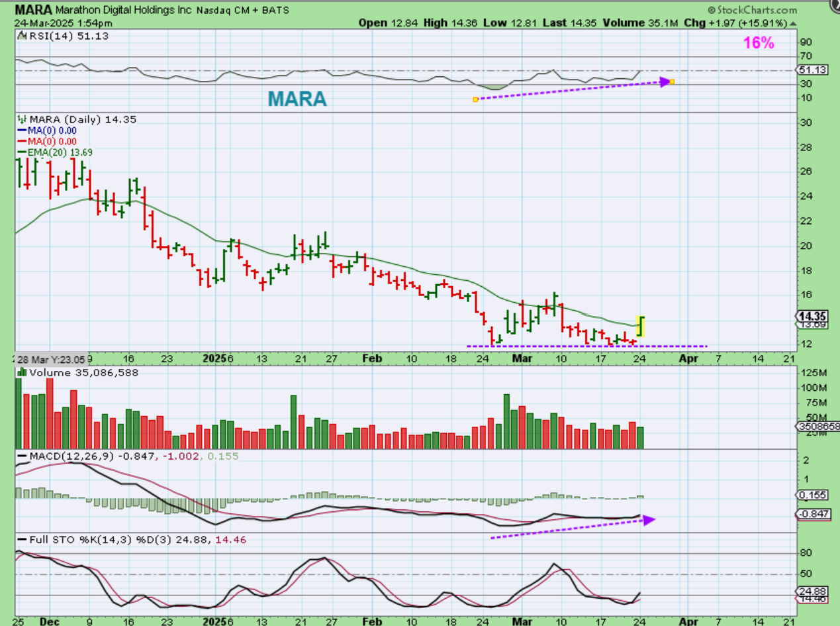Click the 14.35 last-price tag on price axis
This screenshot has width=840, height=626.
click(x=813, y=316)
